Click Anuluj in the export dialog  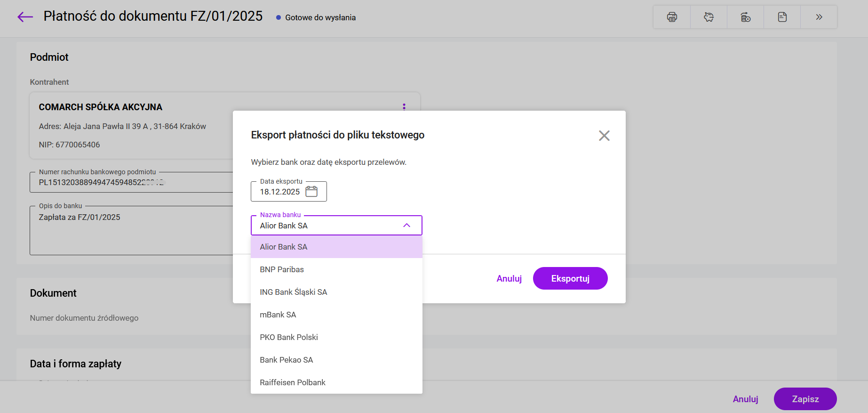tap(509, 279)
